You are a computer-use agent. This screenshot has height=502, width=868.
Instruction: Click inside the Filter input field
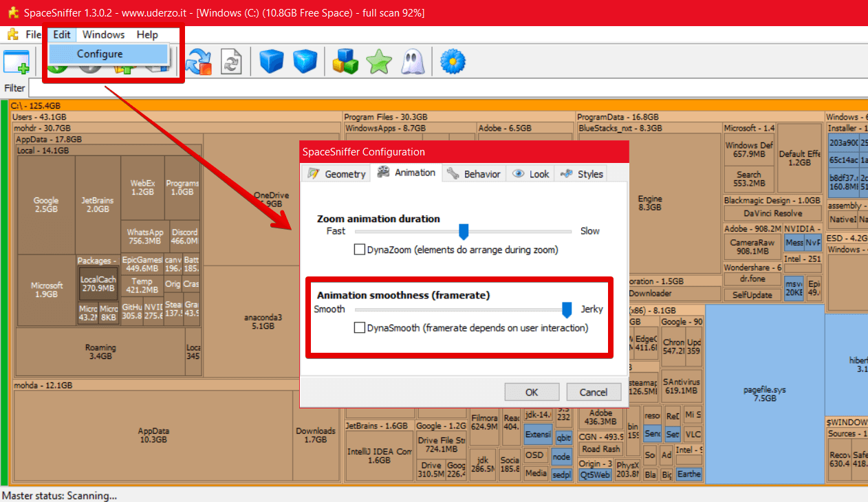pyautogui.click(x=448, y=88)
